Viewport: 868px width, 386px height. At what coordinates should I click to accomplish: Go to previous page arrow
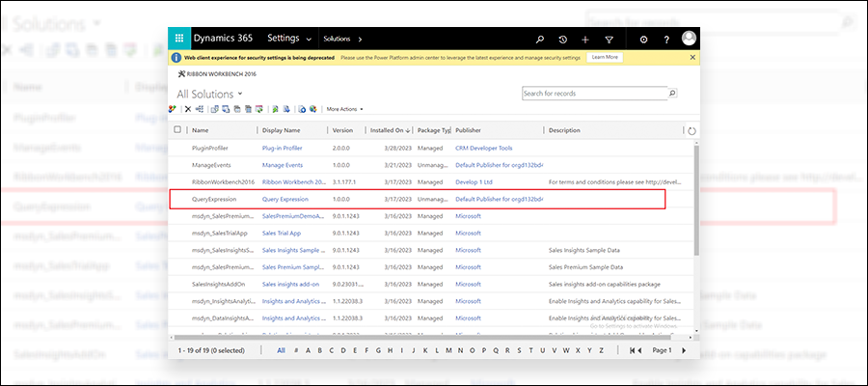coord(639,350)
